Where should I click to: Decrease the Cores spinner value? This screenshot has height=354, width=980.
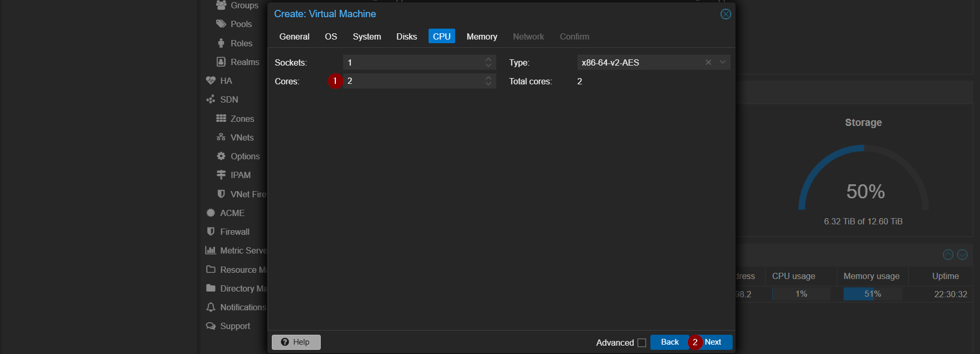pyautogui.click(x=488, y=84)
